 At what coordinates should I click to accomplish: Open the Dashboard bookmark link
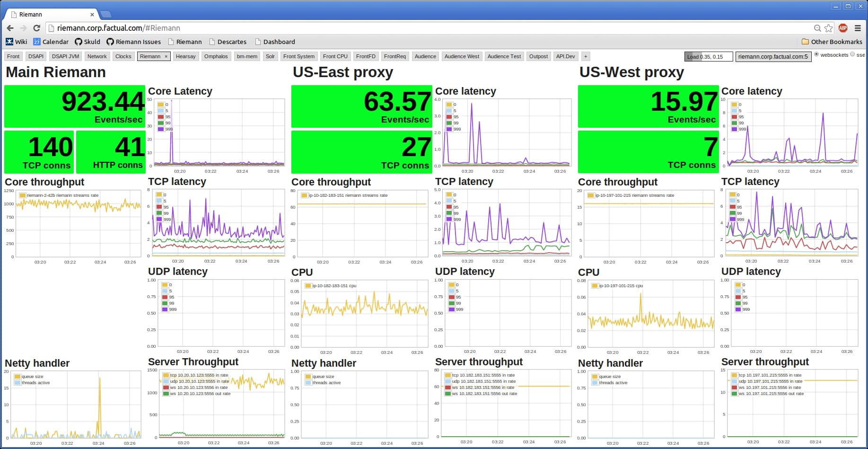point(275,42)
